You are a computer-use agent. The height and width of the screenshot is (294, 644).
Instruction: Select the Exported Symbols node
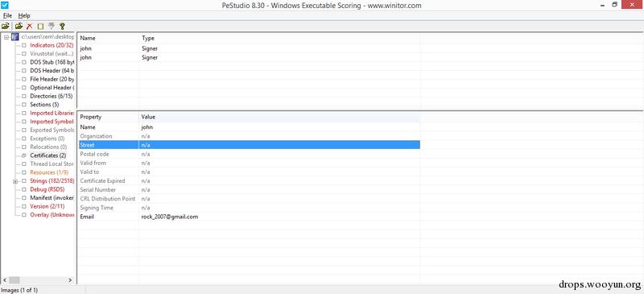coord(52,130)
